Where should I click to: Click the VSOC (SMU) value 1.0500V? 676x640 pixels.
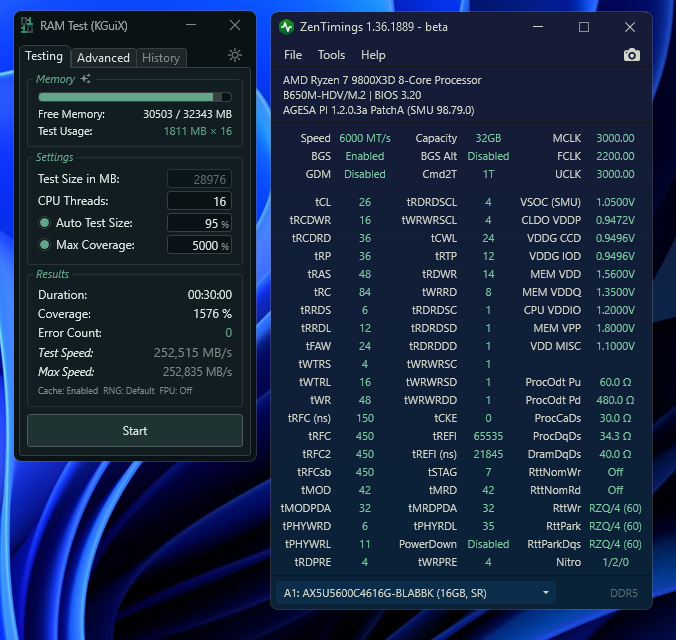point(615,202)
